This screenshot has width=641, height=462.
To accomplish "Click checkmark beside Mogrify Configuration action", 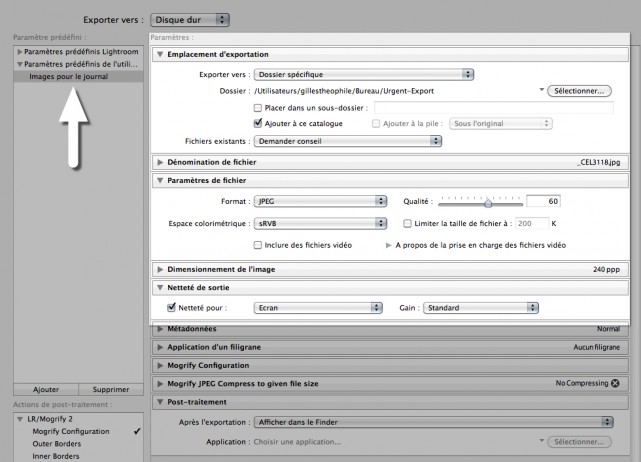I will click(137, 431).
